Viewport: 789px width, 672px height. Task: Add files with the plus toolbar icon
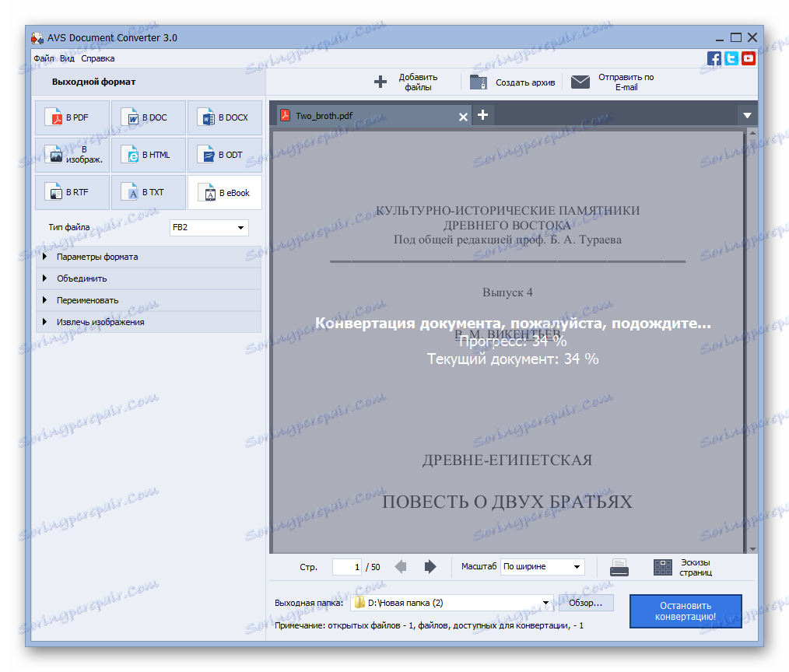click(x=380, y=82)
